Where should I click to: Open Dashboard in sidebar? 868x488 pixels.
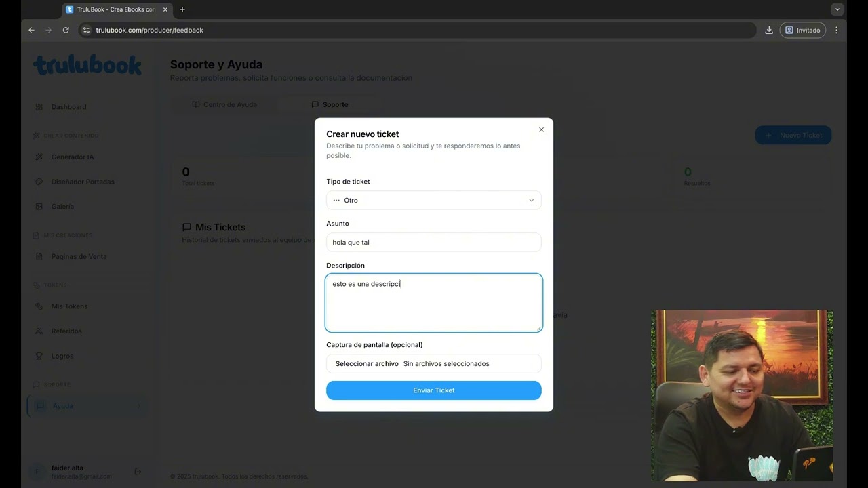(x=87, y=107)
